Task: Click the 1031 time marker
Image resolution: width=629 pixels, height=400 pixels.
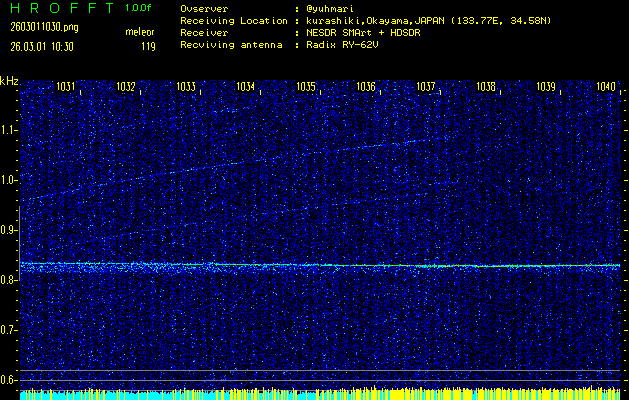Action: 66,87
